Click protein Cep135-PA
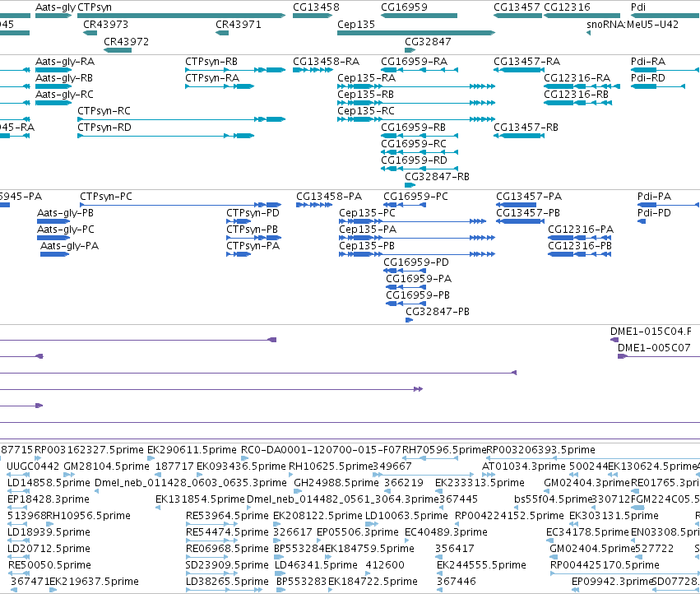The height and width of the screenshot is (594, 700). (417, 238)
